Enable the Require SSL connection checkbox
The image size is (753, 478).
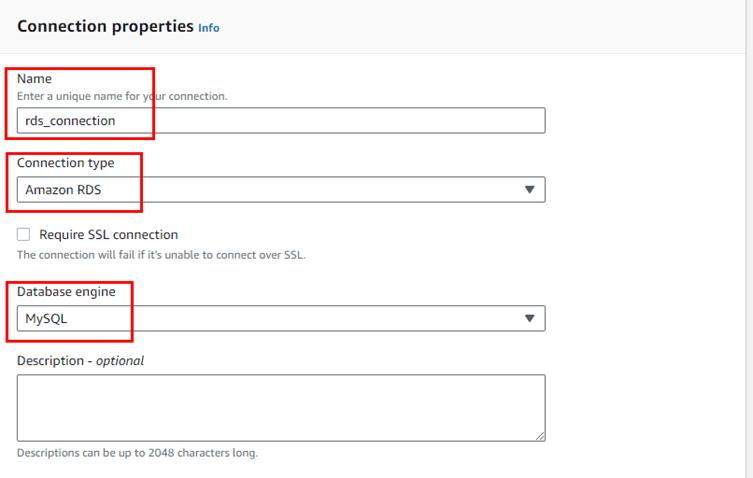coord(24,235)
